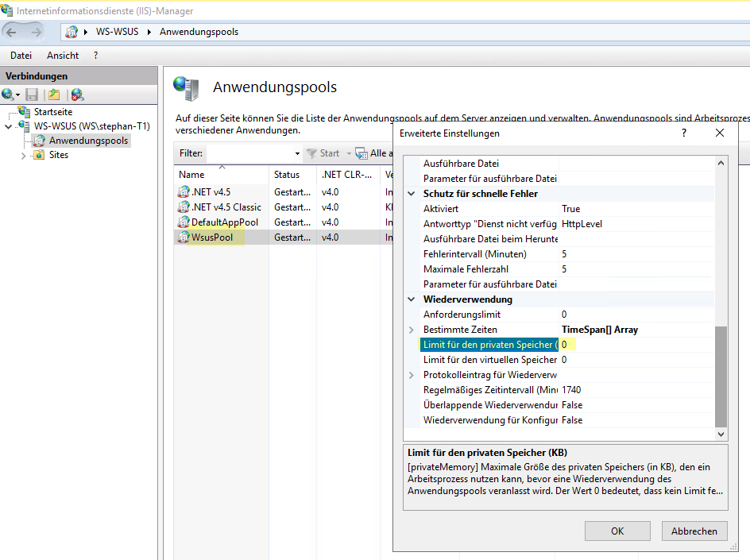This screenshot has width=750, height=560.
Task: Open the Ansicht menu
Action: (63, 56)
